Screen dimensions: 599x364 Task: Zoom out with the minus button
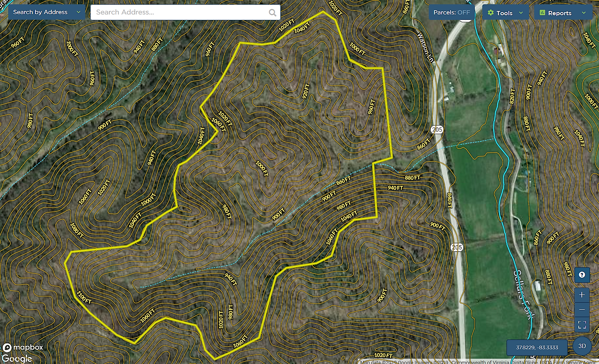[x=582, y=309]
